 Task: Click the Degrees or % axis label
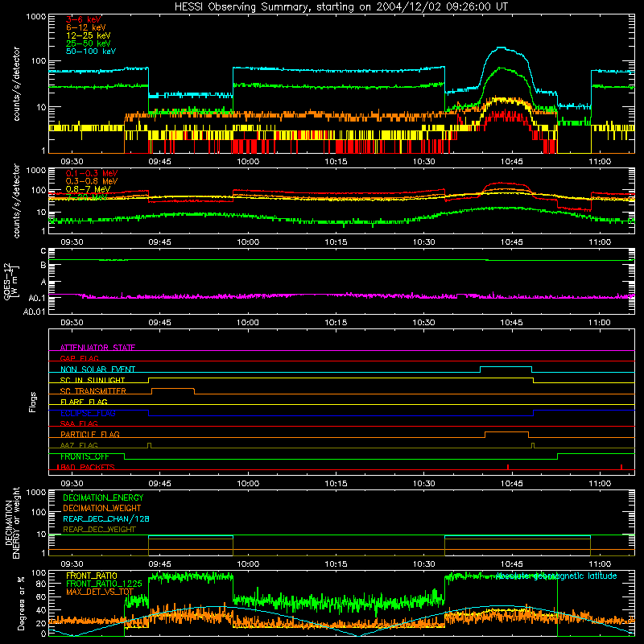[x=21, y=603]
